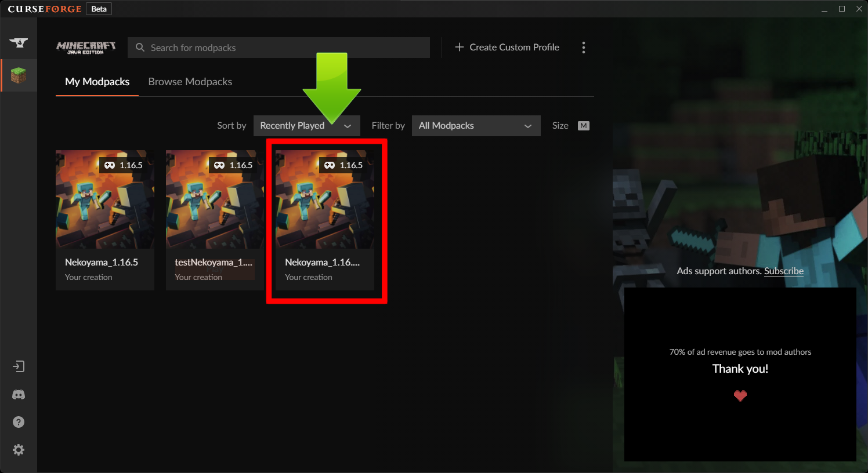Click the Minecraft Java Edition logo
This screenshot has width=868, height=473.
[x=86, y=48]
